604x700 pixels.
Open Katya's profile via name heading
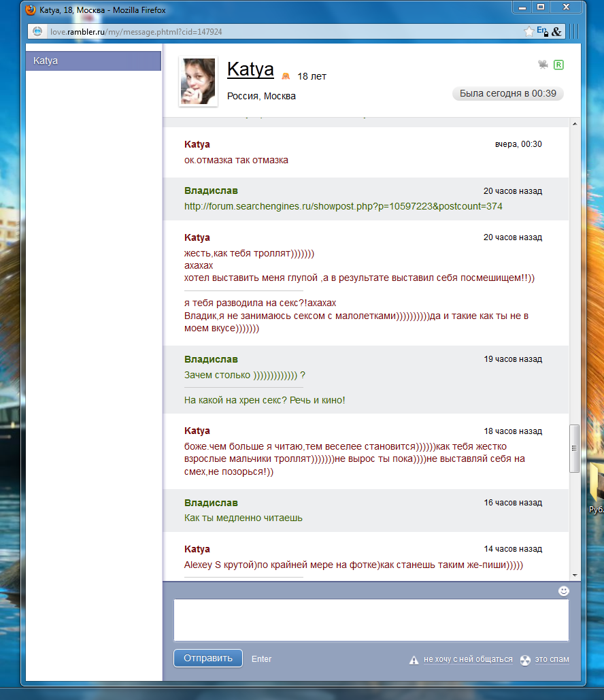pos(250,69)
